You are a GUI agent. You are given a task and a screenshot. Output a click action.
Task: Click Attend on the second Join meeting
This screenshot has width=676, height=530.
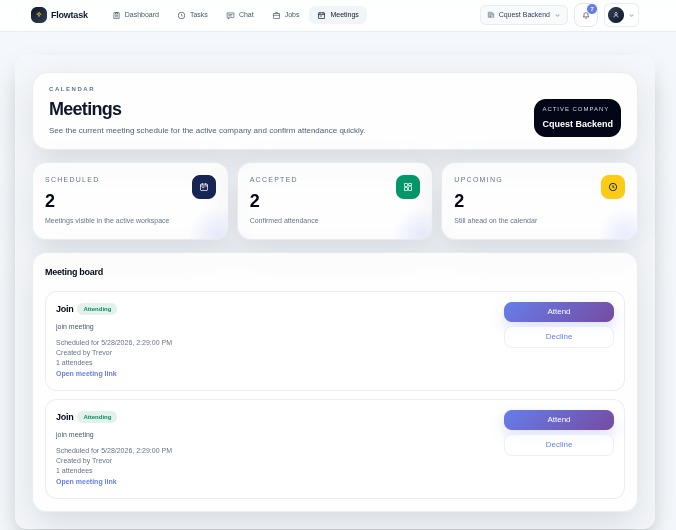[x=559, y=420]
